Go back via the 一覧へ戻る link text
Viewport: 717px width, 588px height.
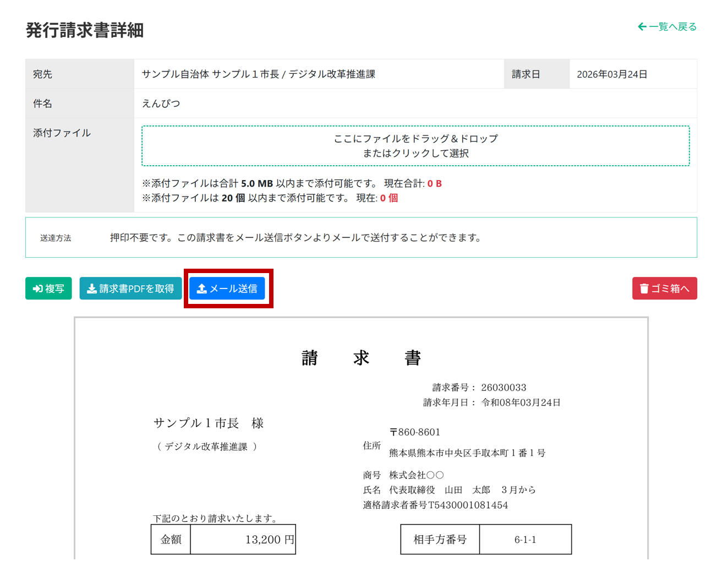672,26
